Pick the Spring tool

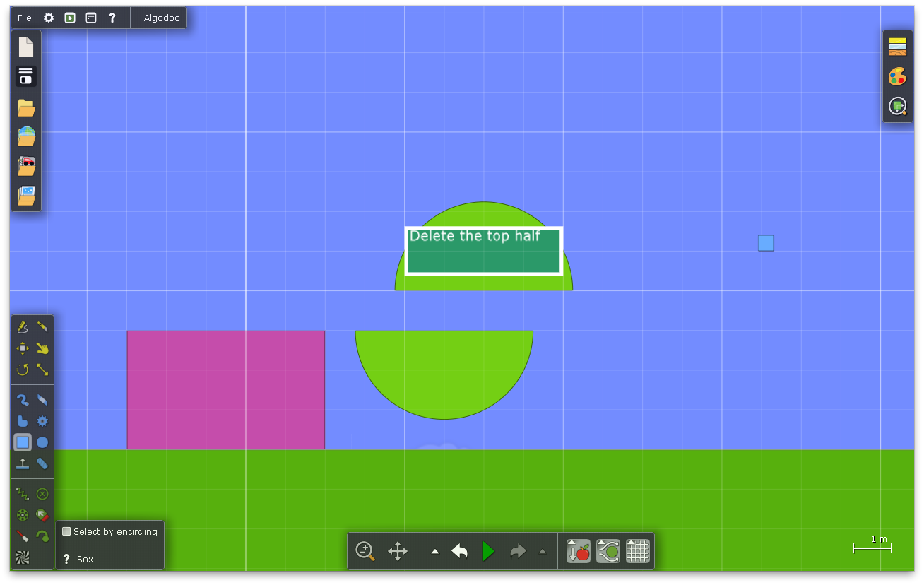[23, 494]
